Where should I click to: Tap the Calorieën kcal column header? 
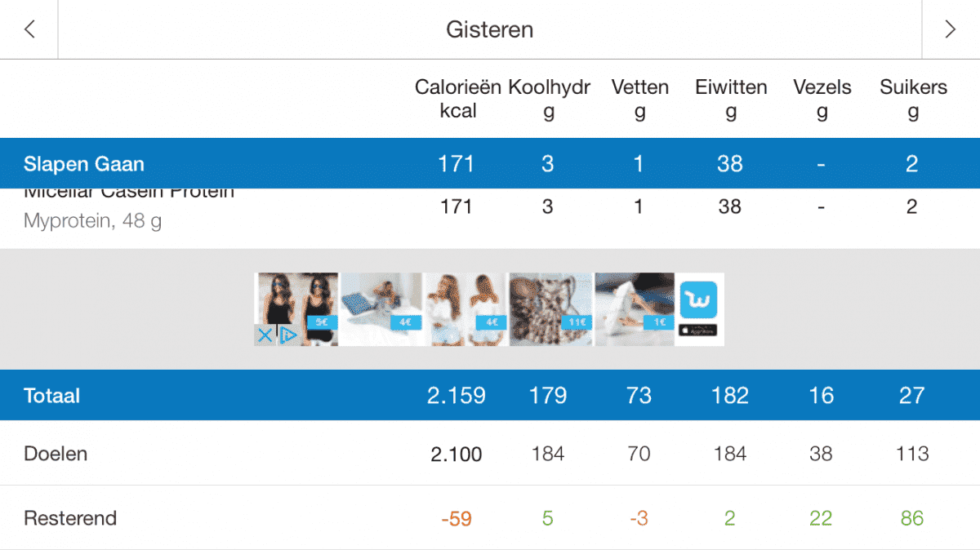(457, 99)
